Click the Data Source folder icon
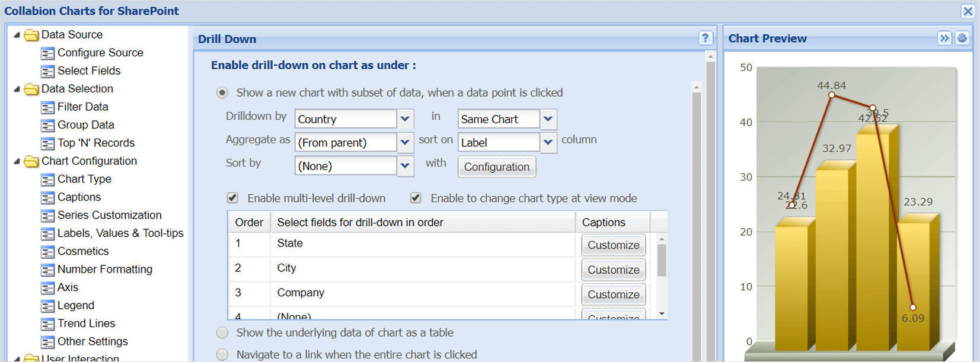The image size is (980, 362). click(x=31, y=35)
